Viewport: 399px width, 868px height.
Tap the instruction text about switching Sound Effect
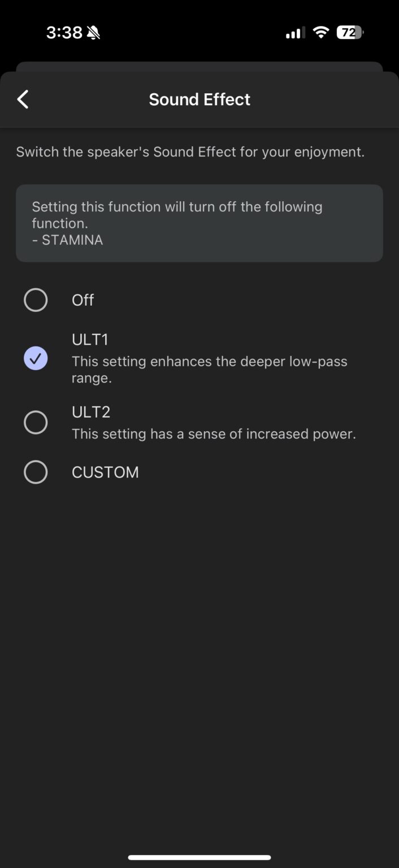pyautogui.click(x=190, y=151)
